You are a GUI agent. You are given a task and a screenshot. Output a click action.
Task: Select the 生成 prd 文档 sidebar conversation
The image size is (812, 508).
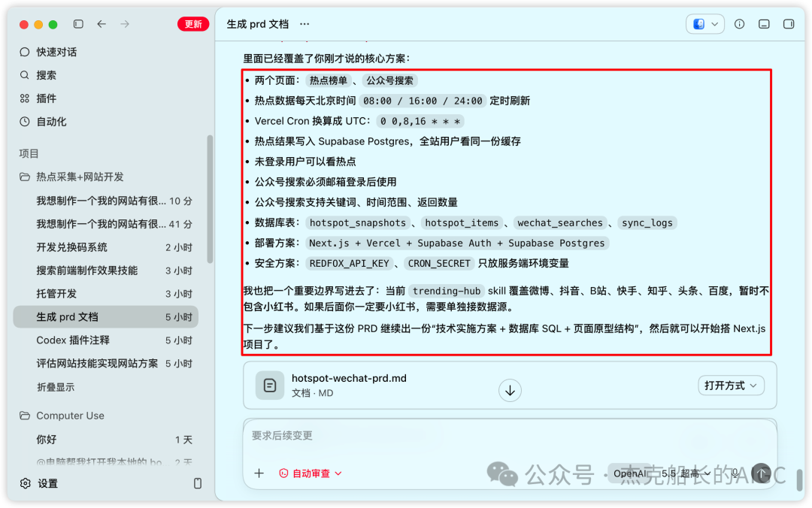pos(106,317)
